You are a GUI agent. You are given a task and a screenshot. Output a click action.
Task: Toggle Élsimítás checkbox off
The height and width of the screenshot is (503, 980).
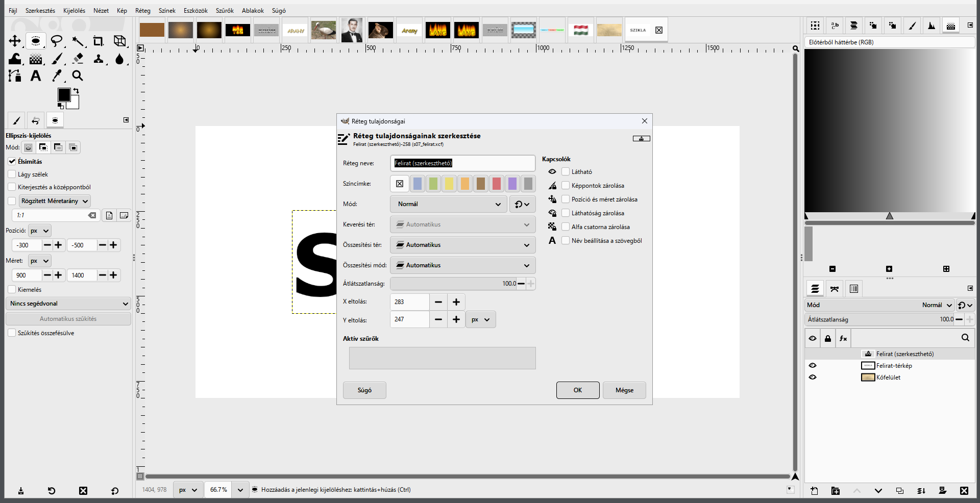(12, 161)
